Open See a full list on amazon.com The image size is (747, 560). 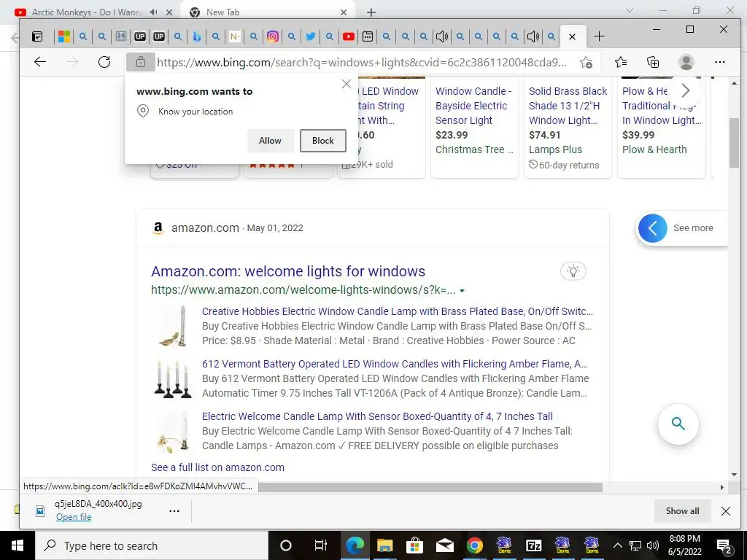coord(217,467)
